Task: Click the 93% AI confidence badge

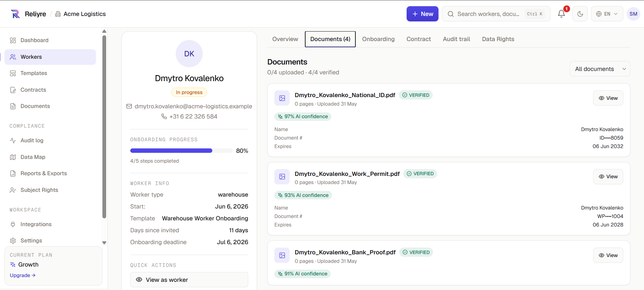Action: [x=303, y=195]
